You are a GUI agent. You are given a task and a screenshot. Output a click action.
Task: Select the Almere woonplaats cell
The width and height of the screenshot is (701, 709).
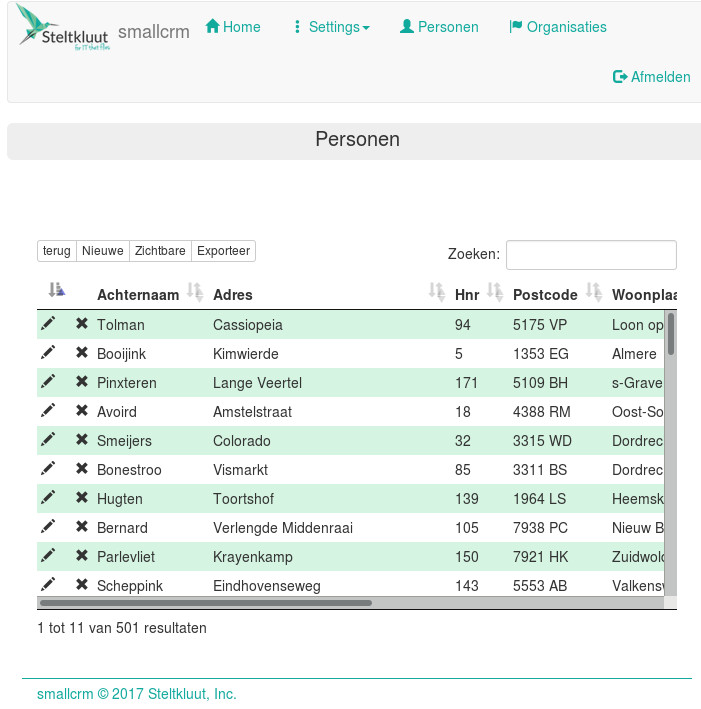(634, 354)
